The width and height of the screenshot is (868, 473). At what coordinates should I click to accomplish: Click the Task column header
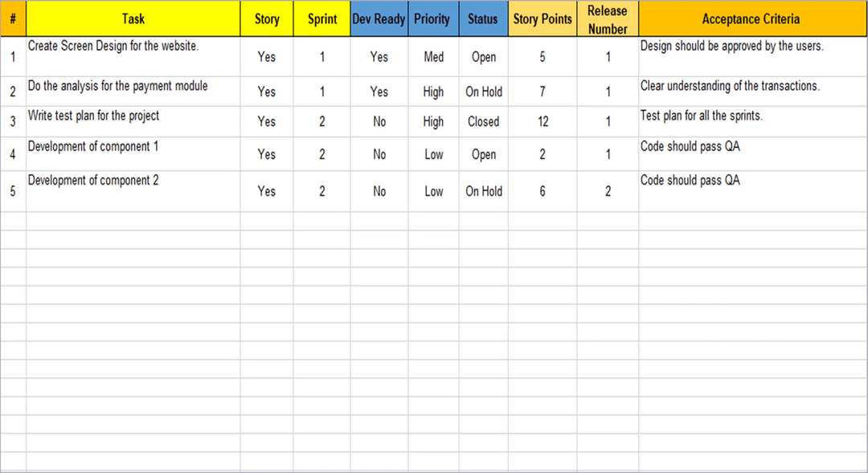[133, 18]
